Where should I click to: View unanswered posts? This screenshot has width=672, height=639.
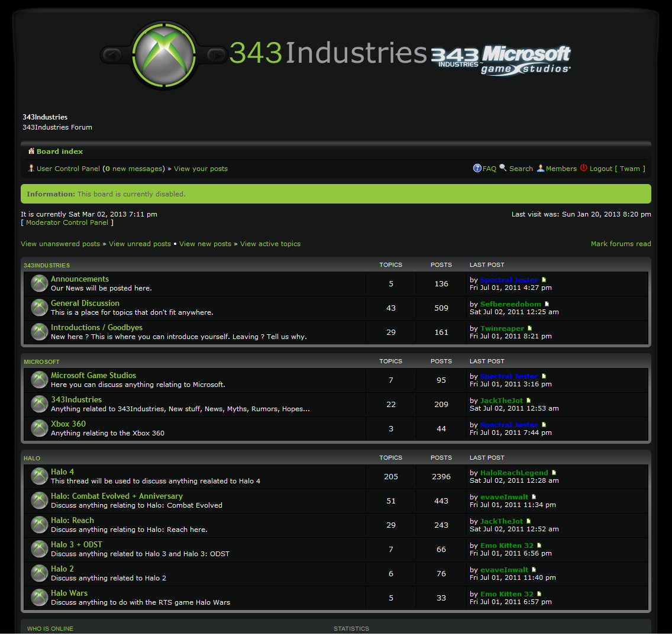pyautogui.click(x=60, y=244)
